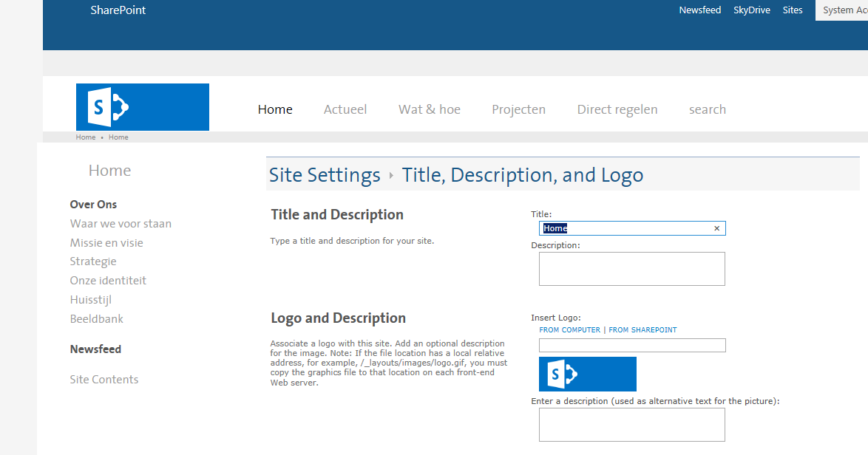Open Newsfeed from the top suite bar

699,10
